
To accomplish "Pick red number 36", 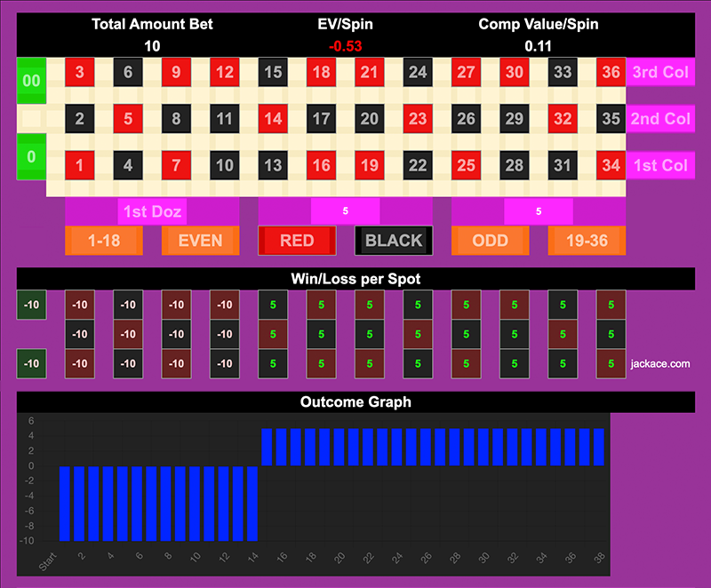I will pyautogui.click(x=610, y=73).
